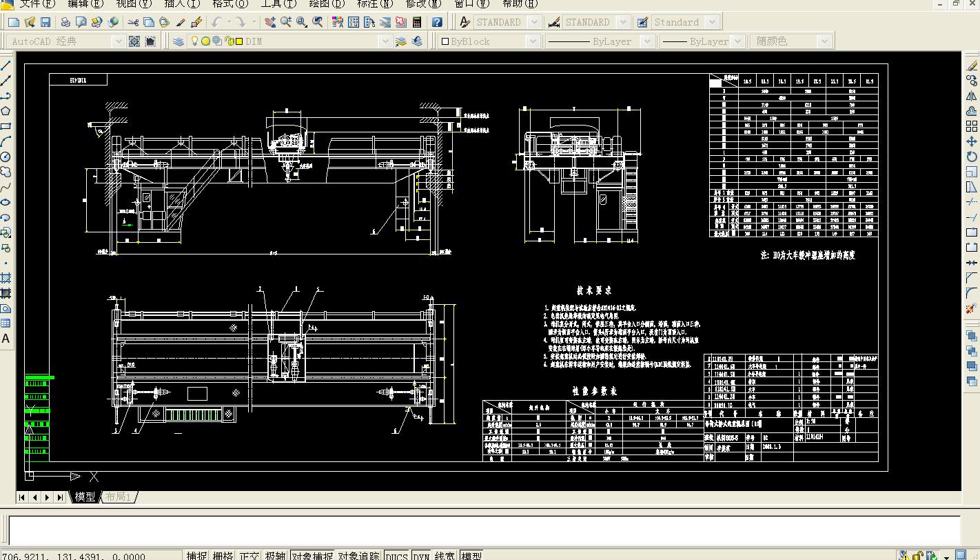This screenshot has height=560, width=980.
Task: Click the 线宽 lineweight status button
Action: pos(445,555)
